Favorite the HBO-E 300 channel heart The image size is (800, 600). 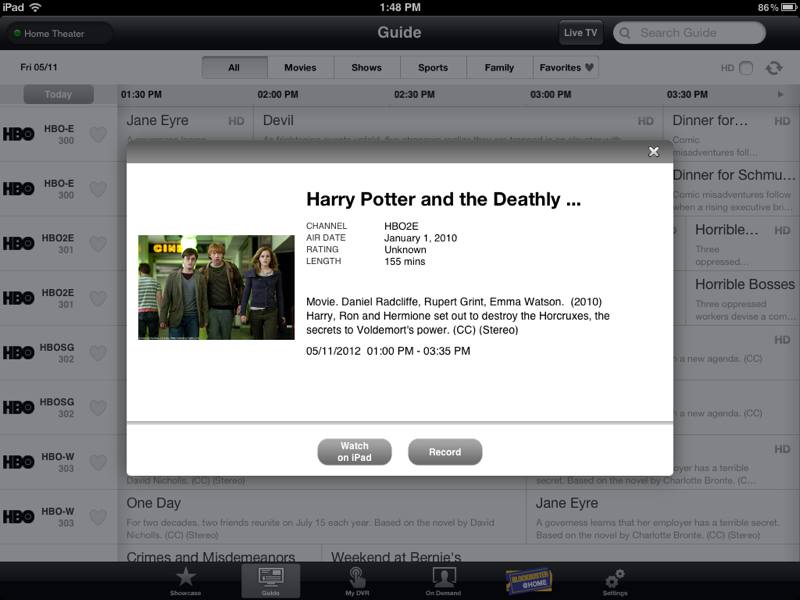pyautogui.click(x=98, y=134)
